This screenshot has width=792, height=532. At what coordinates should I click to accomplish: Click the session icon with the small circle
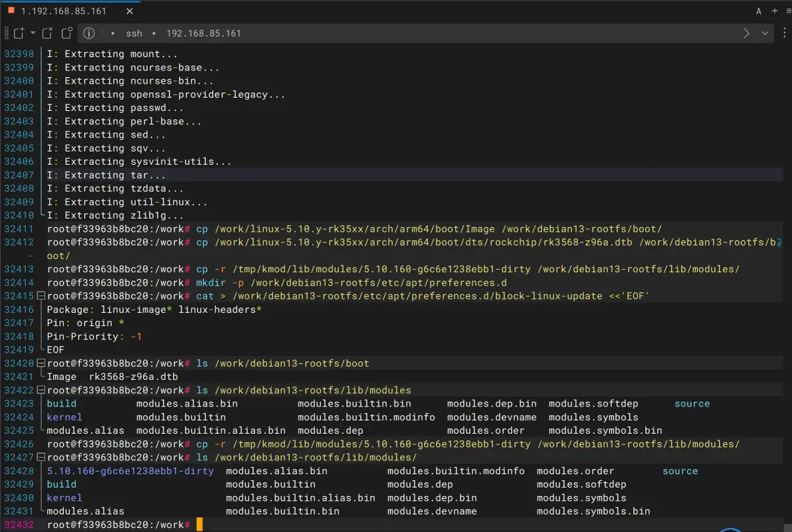66,33
